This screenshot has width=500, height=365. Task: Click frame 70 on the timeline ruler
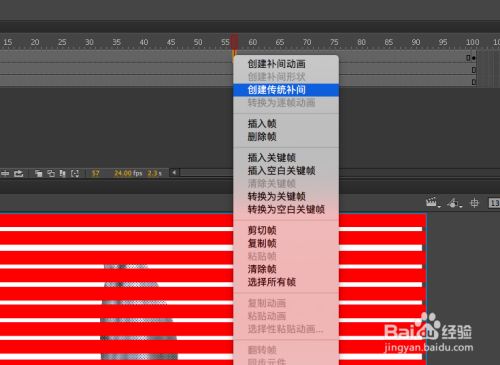tap(307, 42)
